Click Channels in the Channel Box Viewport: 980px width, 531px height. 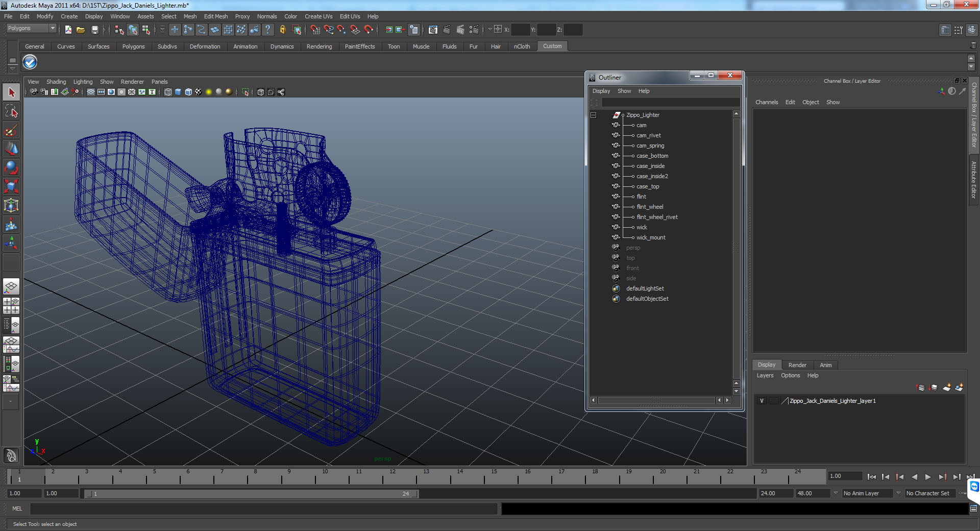767,102
